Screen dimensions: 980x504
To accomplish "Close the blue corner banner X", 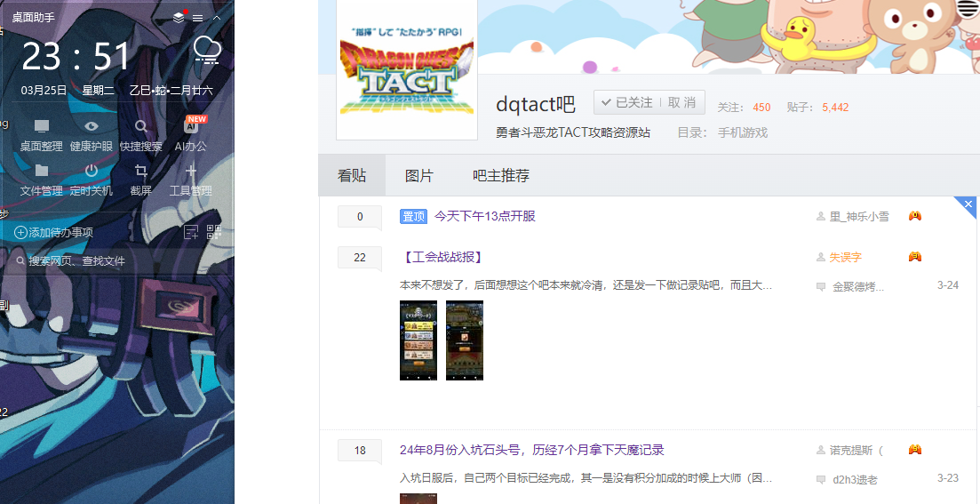I will pyautogui.click(x=968, y=204).
